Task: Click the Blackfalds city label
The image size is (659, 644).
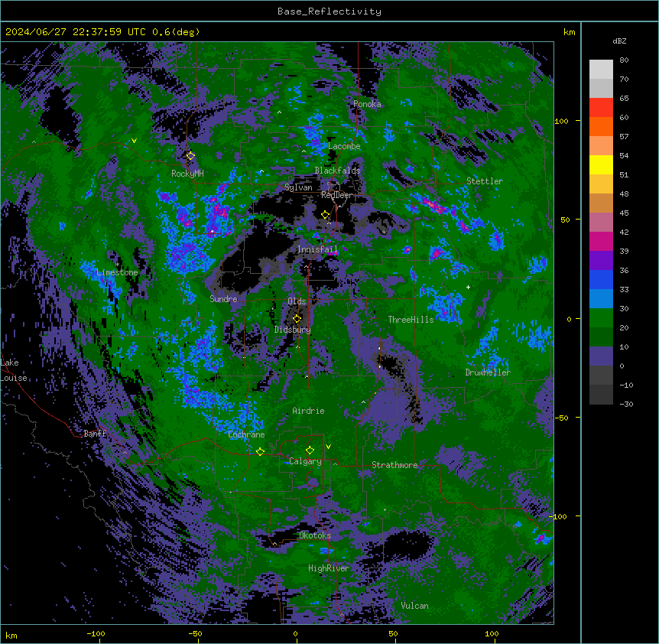Action: point(337,171)
